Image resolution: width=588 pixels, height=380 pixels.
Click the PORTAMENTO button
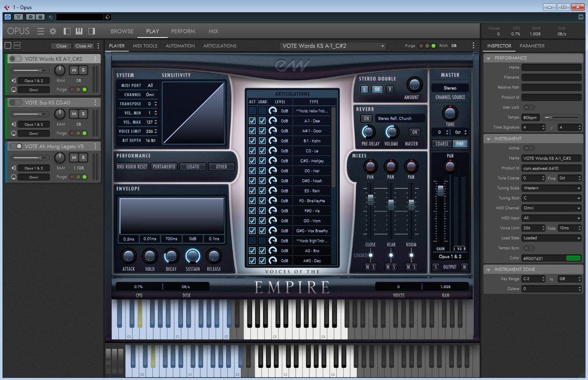click(164, 166)
